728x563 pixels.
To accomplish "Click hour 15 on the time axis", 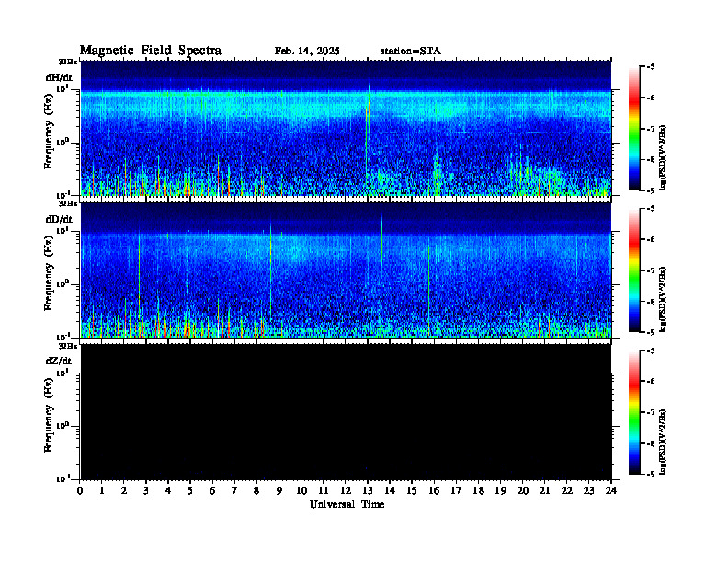I will point(412,491).
